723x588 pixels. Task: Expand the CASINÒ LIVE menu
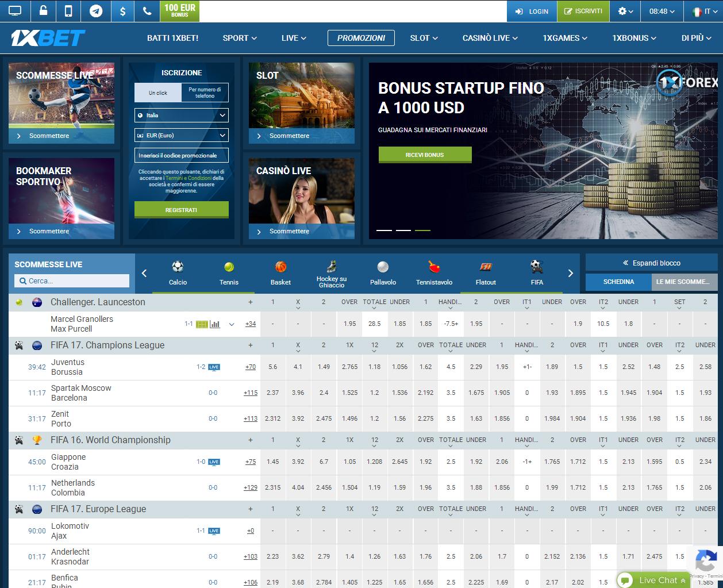click(490, 38)
